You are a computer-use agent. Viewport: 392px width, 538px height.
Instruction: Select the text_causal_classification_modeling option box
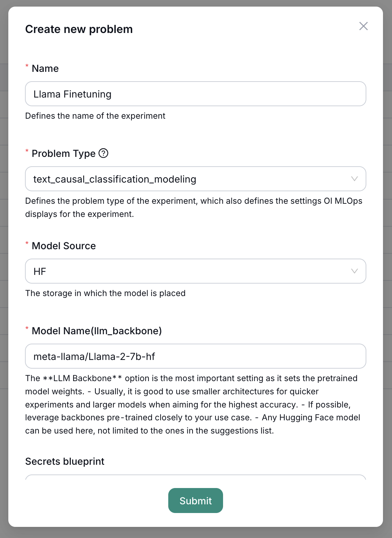pyautogui.click(x=195, y=179)
